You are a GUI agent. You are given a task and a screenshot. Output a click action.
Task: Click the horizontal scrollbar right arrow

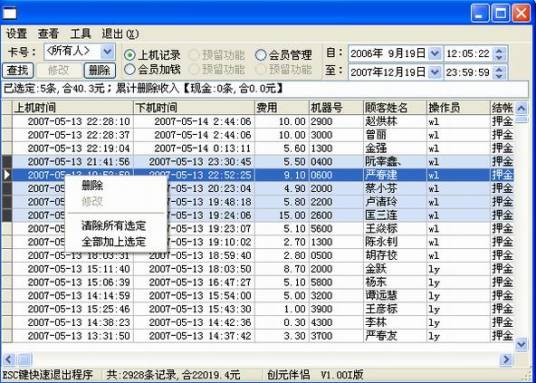point(506,359)
